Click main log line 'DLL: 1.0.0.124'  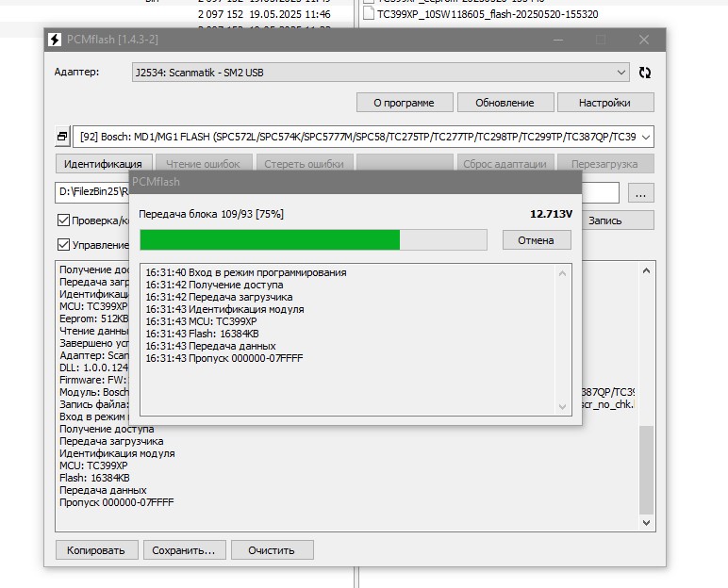(93, 367)
